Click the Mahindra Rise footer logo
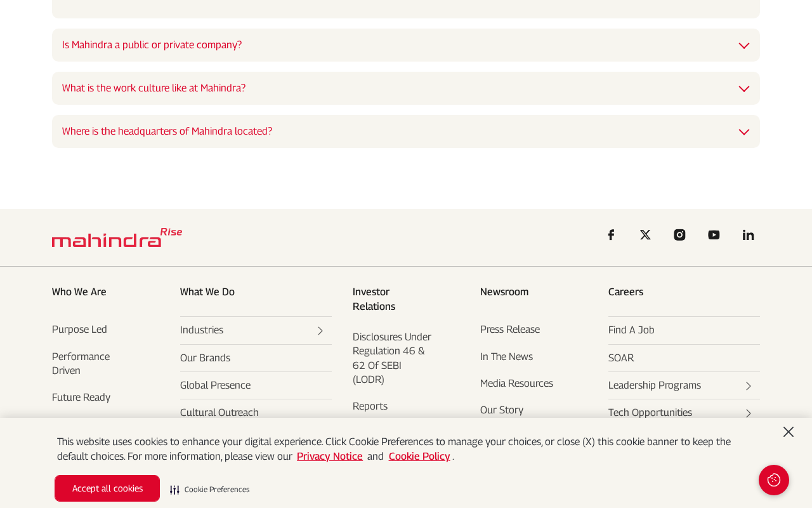The image size is (812, 508). pos(117,237)
